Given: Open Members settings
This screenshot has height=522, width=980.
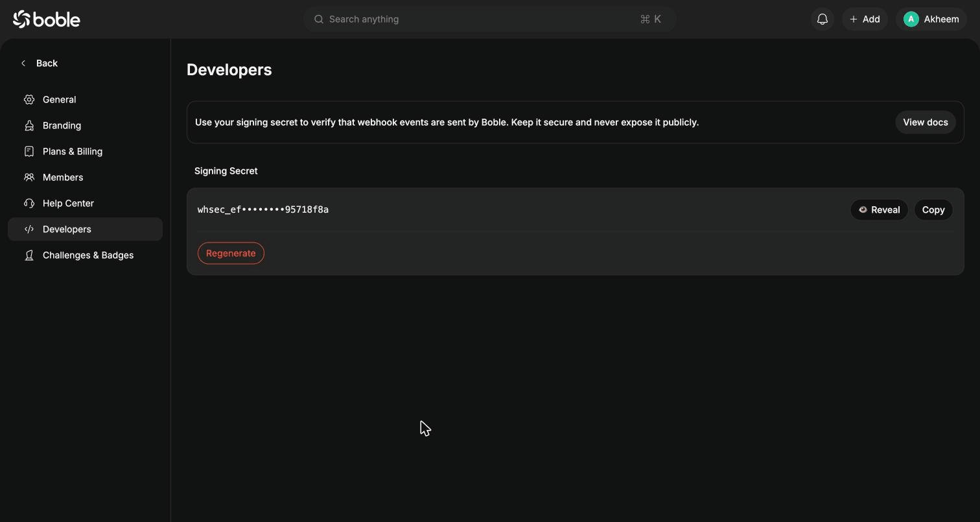Looking at the screenshot, I should (x=85, y=177).
